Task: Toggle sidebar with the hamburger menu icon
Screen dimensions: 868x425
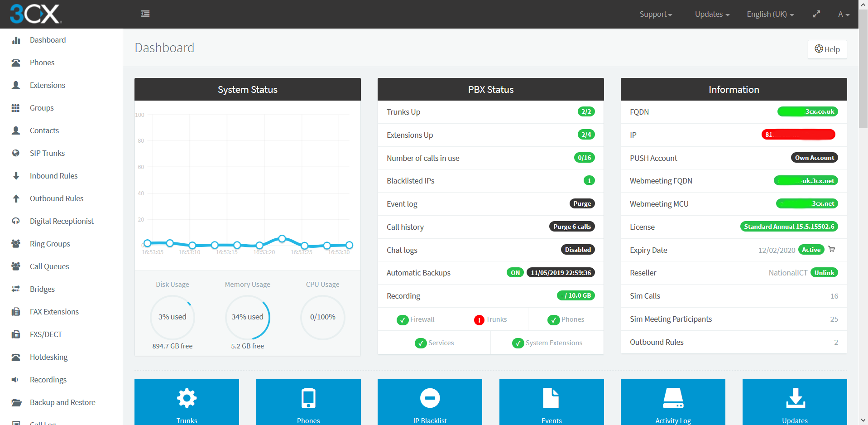Action: pos(145,14)
